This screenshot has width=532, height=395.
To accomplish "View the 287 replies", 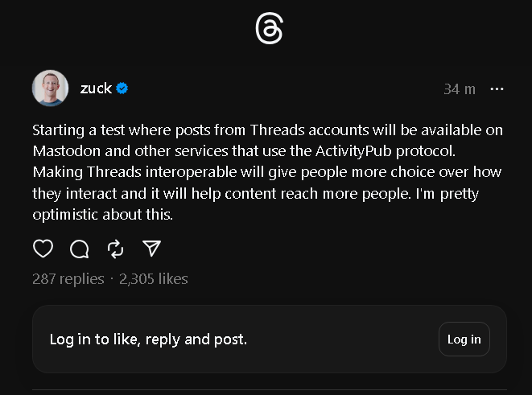I will pyautogui.click(x=68, y=279).
